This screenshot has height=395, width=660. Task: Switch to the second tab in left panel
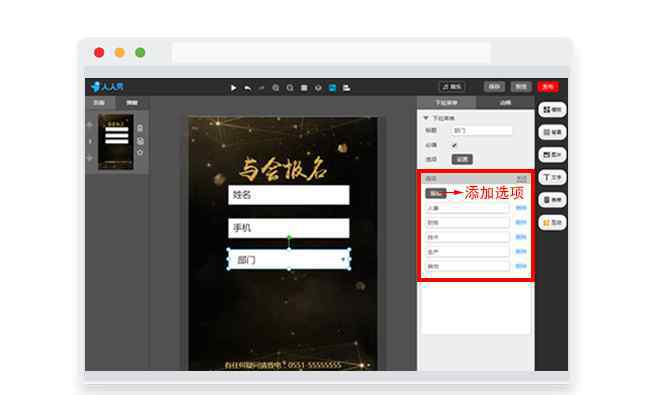[132, 103]
